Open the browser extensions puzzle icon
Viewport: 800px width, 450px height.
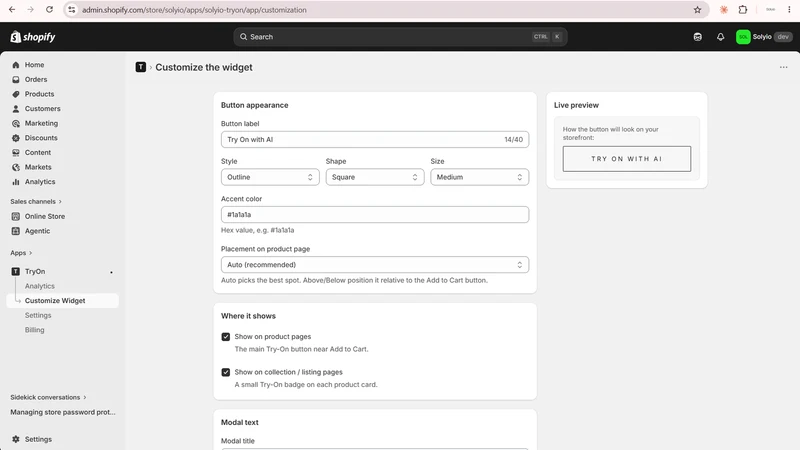[743, 10]
